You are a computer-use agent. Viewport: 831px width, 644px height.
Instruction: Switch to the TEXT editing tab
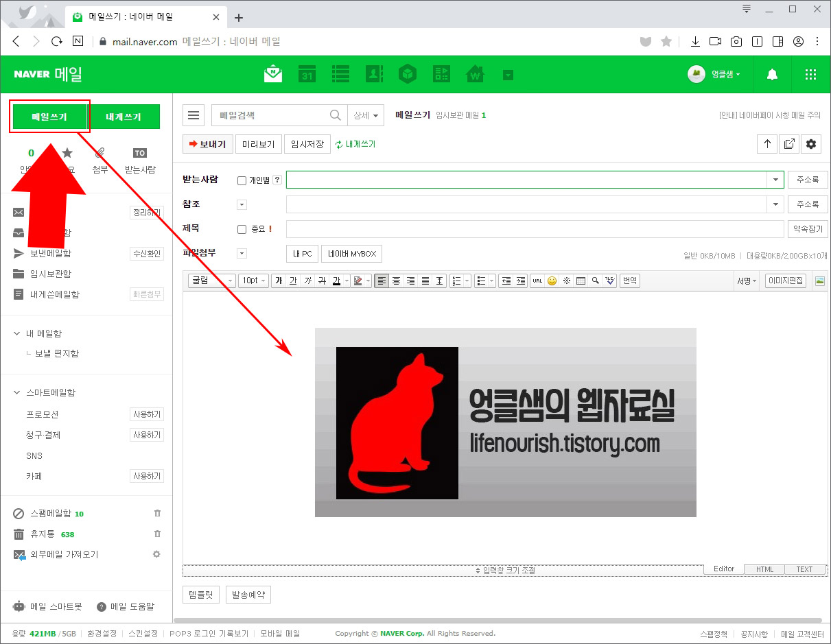click(804, 569)
